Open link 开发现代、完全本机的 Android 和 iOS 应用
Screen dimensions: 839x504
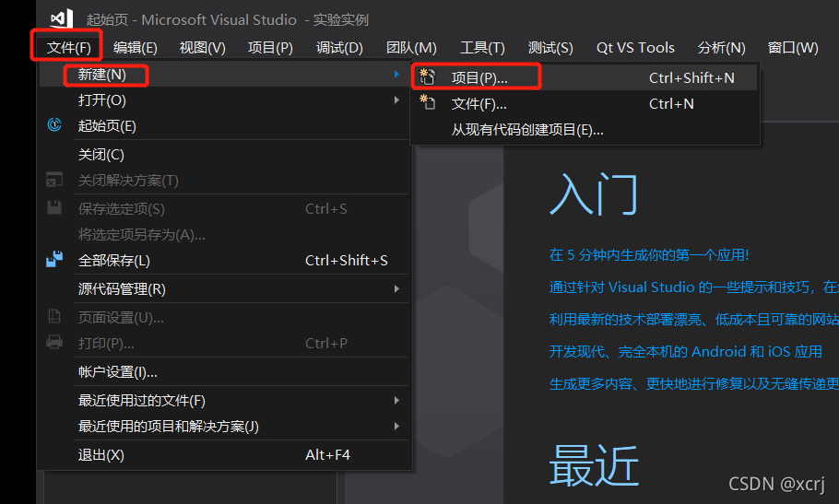pyautogui.click(x=685, y=351)
